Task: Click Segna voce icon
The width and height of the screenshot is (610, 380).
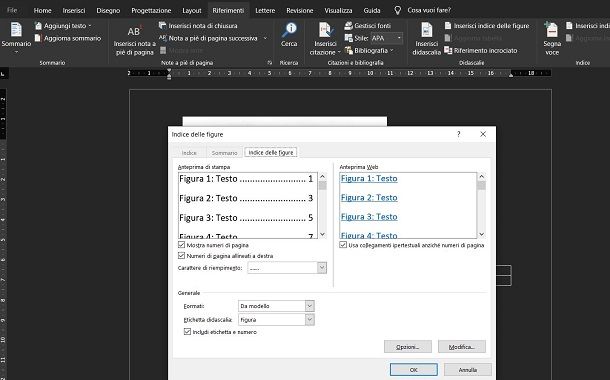Action: pos(552,30)
